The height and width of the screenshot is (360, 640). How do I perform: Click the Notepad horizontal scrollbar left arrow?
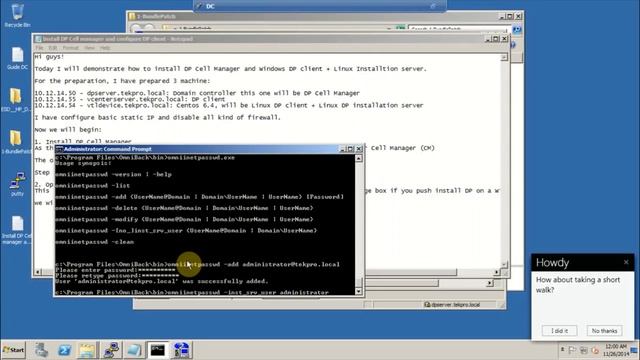click(38, 272)
